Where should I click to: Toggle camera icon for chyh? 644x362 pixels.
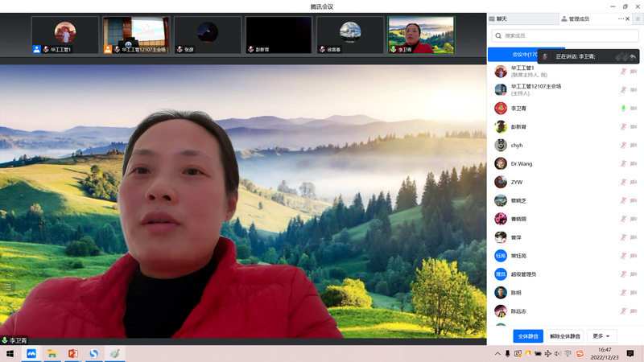(x=634, y=146)
